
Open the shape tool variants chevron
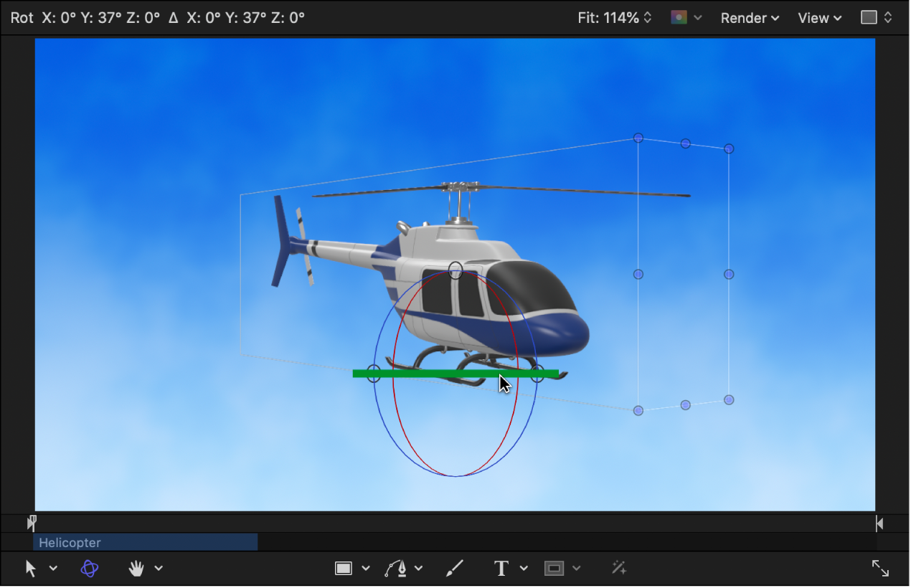[365, 568]
